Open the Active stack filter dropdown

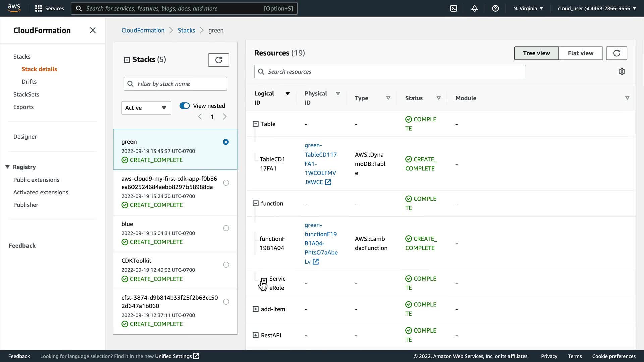146,108
